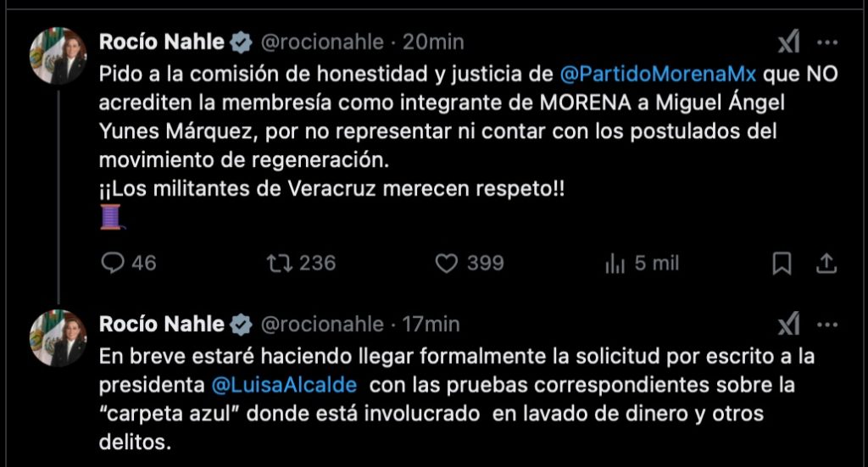Repost the tweet with 236 reposts
This screenshot has width=868, height=467.
tap(278, 264)
